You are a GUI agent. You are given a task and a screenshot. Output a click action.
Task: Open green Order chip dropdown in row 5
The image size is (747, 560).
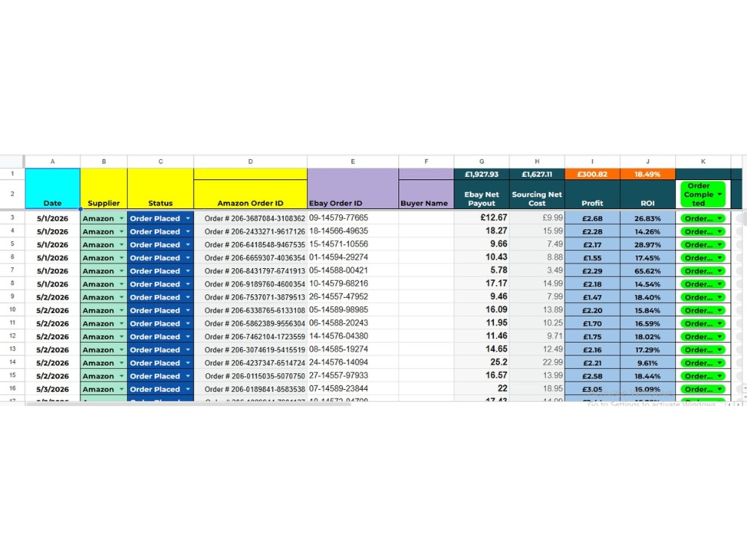click(x=703, y=245)
